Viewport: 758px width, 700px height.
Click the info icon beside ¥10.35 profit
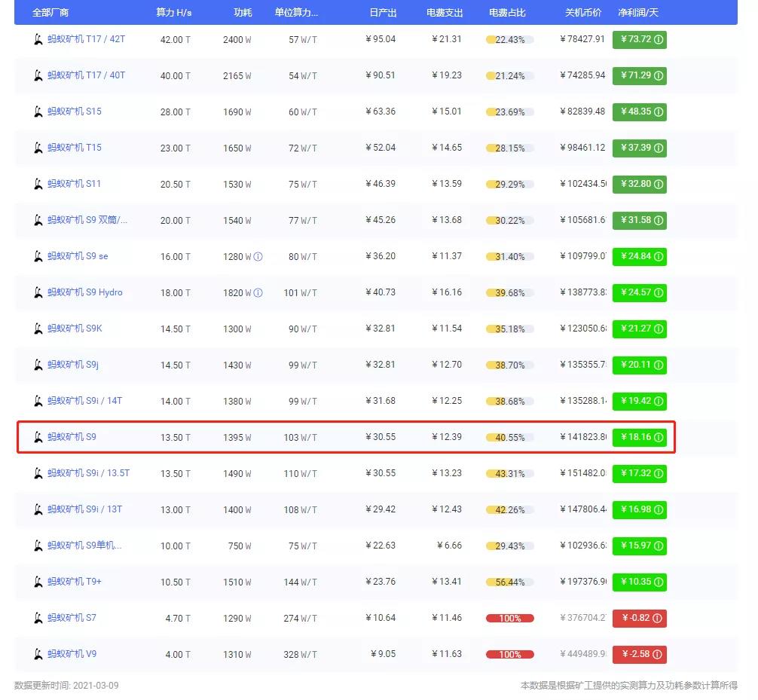[x=659, y=582]
